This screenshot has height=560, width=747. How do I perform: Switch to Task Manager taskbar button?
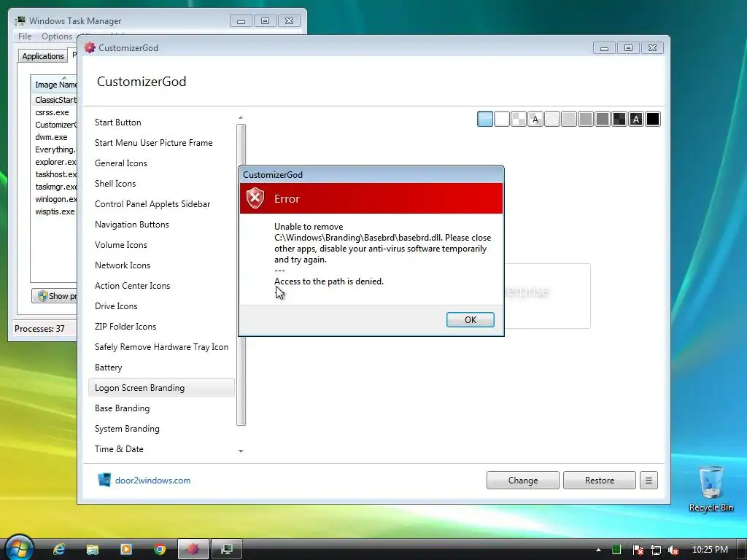(x=227, y=549)
